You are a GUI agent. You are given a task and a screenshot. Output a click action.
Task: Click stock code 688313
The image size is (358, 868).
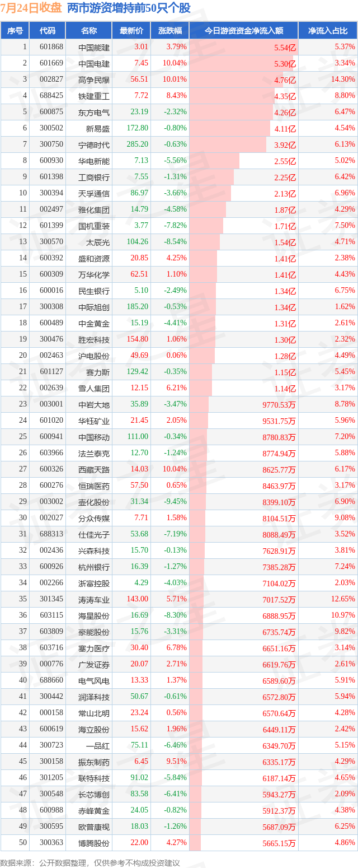point(51,534)
